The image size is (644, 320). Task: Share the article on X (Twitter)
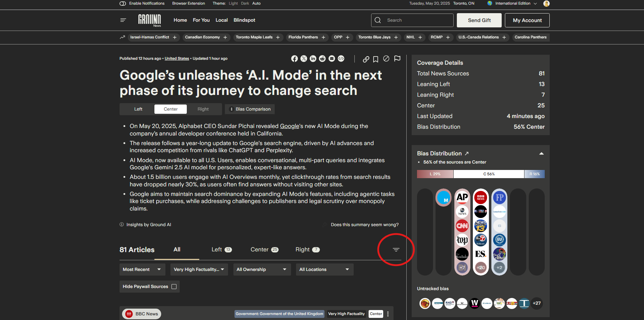pos(304,59)
